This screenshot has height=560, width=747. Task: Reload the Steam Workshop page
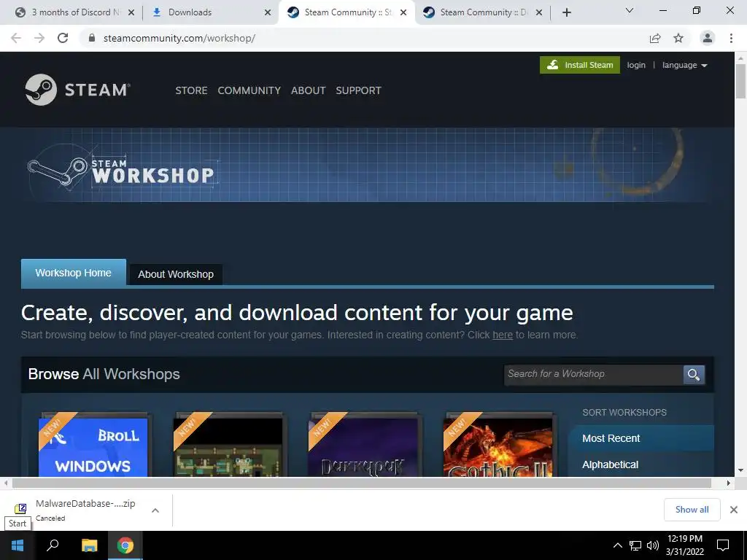63,38
